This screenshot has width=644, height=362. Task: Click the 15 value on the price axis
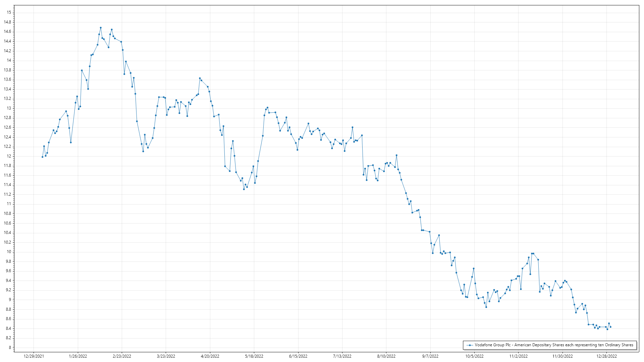(9, 12)
